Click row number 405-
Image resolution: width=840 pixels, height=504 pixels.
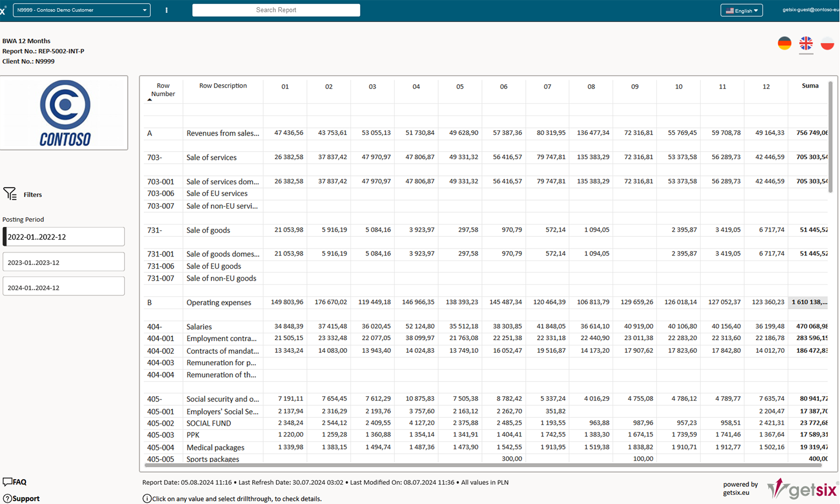click(x=154, y=399)
